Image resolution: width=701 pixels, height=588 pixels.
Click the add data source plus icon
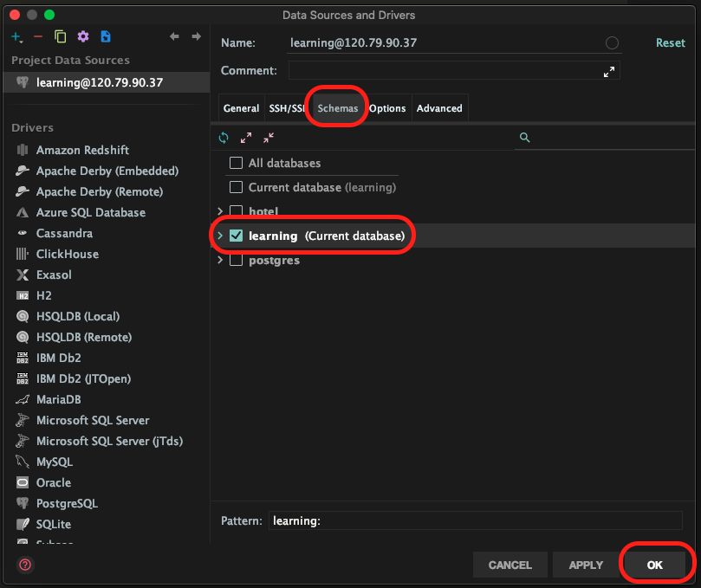(16, 36)
